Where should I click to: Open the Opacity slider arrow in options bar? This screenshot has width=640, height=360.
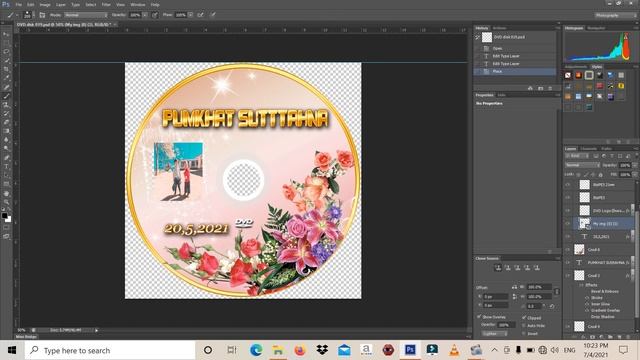(145, 15)
